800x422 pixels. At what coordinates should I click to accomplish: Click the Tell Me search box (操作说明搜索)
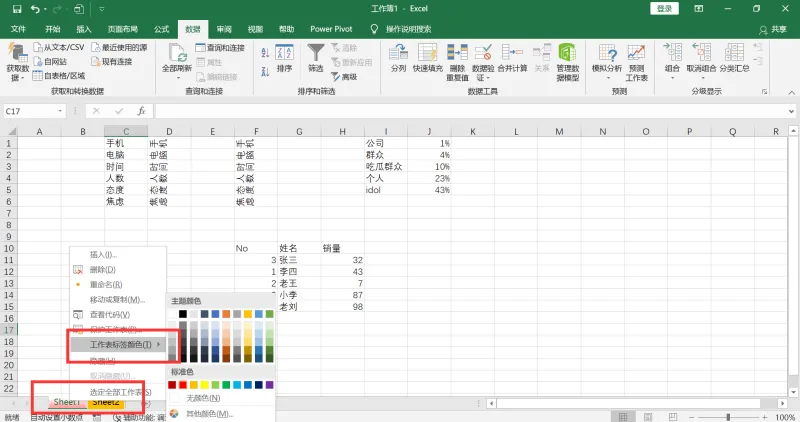(408, 29)
